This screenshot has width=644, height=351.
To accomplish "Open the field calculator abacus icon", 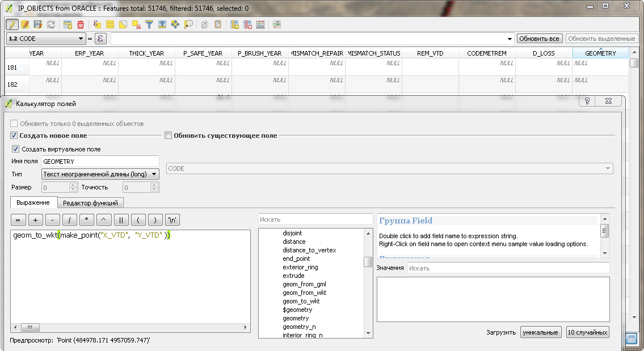I will tap(260, 24).
